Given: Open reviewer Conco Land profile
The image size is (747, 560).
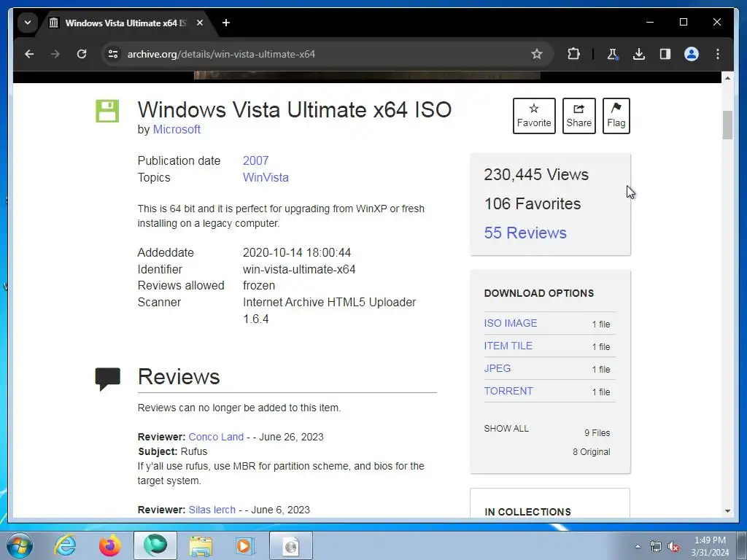Looking at the screenshot, I should coord(216,437).
